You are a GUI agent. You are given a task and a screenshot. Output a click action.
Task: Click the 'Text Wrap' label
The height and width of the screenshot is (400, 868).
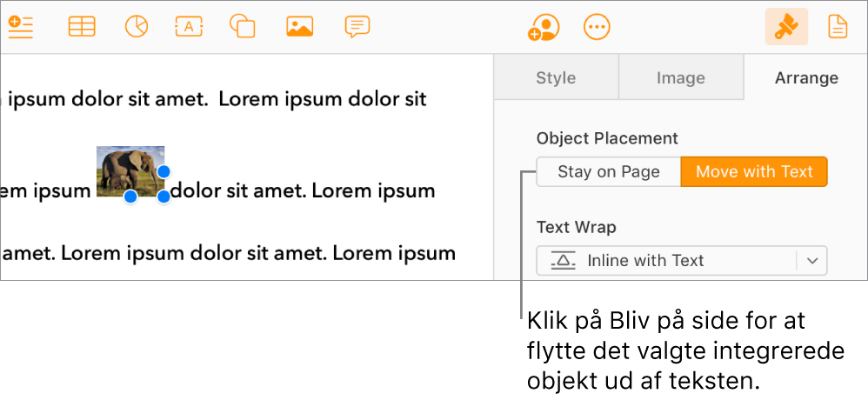pos(576,227)
